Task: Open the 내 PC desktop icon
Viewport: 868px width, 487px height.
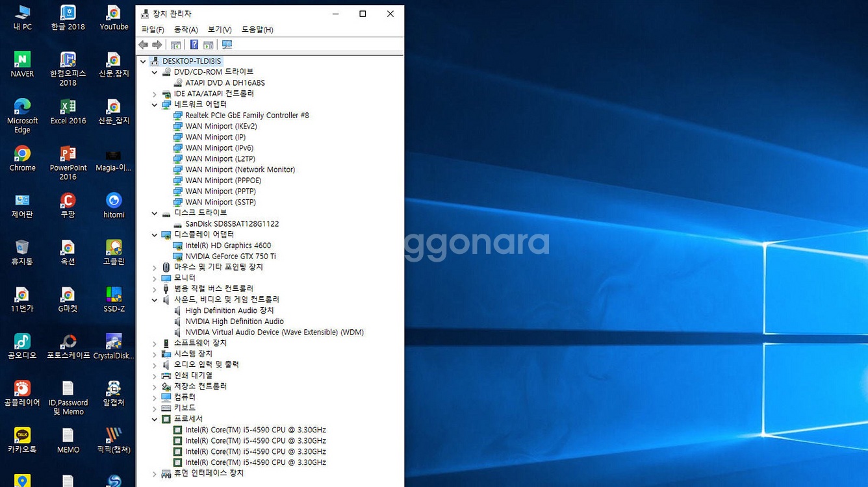Action: point(22,18)
